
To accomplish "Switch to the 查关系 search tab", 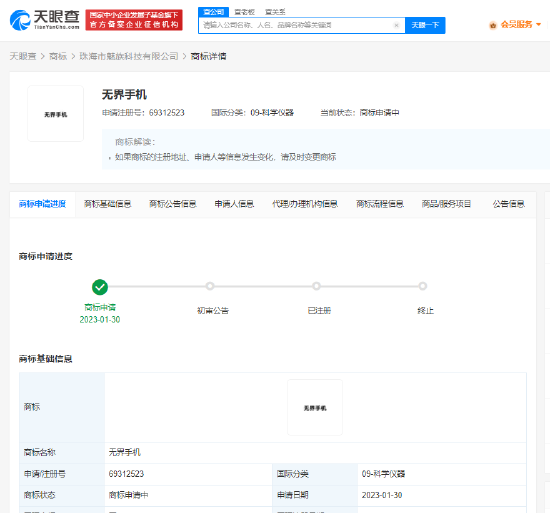I will 275,12.
